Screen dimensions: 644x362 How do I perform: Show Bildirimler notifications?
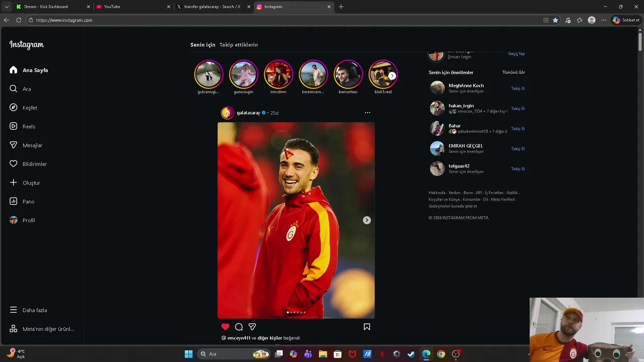28,164
